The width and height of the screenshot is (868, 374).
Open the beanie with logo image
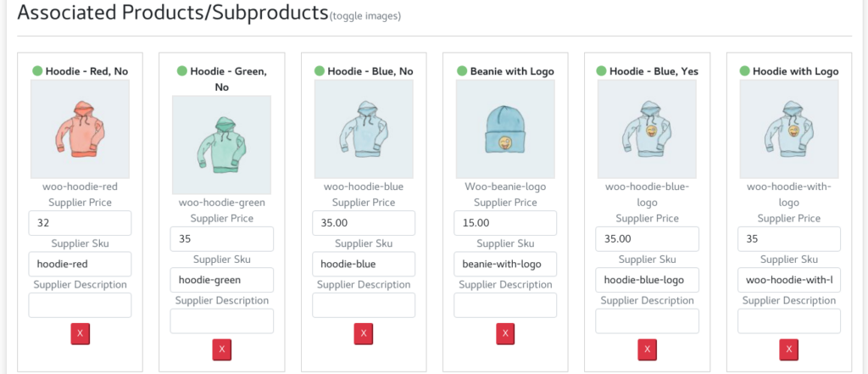(505, 129)
